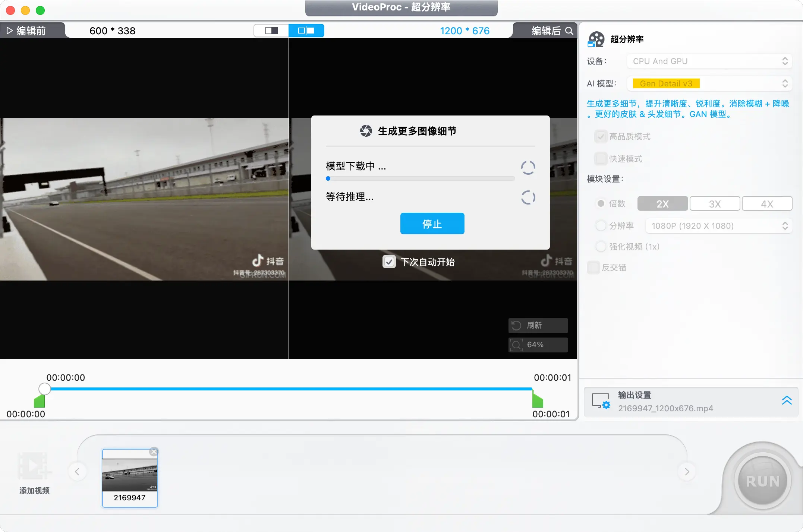Click the yellow window minimize button

[x=25, y=10]
